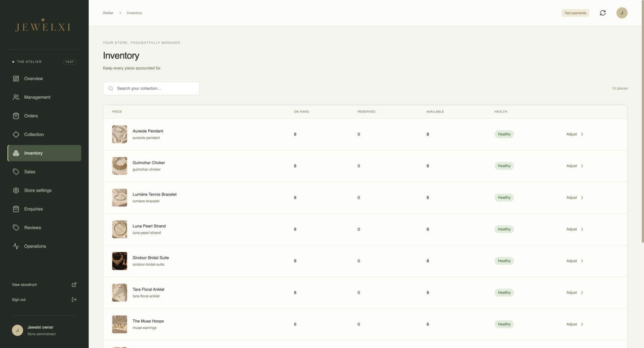644x348 pixels.
Task: Click the page vertical scrollbar
Action: [643, 121]
